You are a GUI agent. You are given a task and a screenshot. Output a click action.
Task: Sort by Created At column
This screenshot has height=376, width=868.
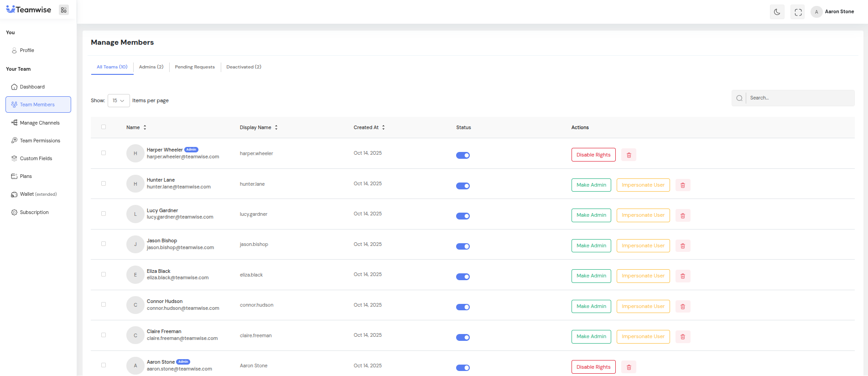coord(383,128)
